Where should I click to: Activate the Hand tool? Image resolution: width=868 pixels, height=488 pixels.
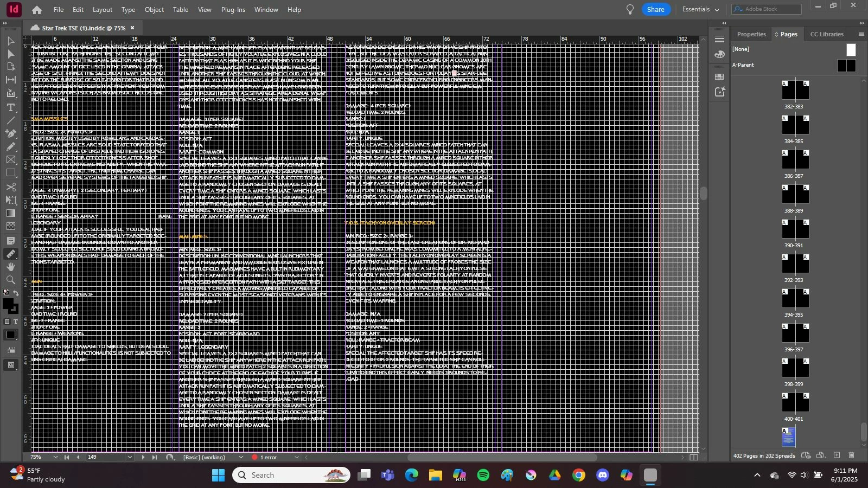tap(11, 267)
